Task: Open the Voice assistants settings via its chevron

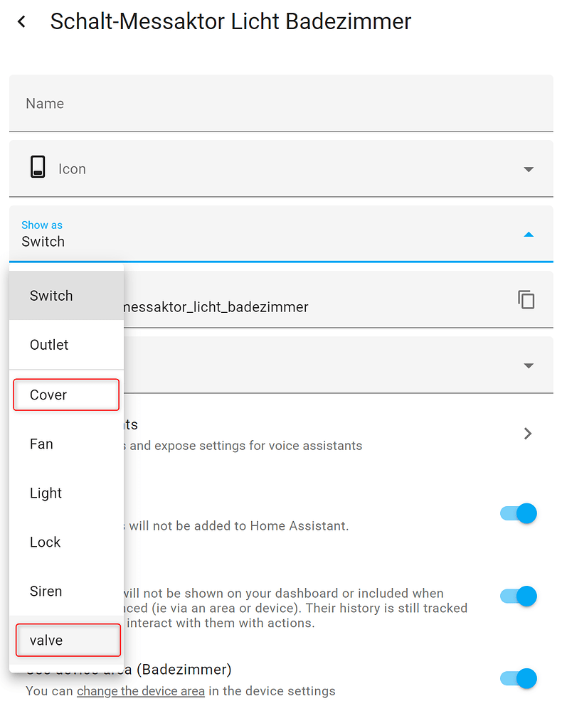Action: tap(527, 433)
